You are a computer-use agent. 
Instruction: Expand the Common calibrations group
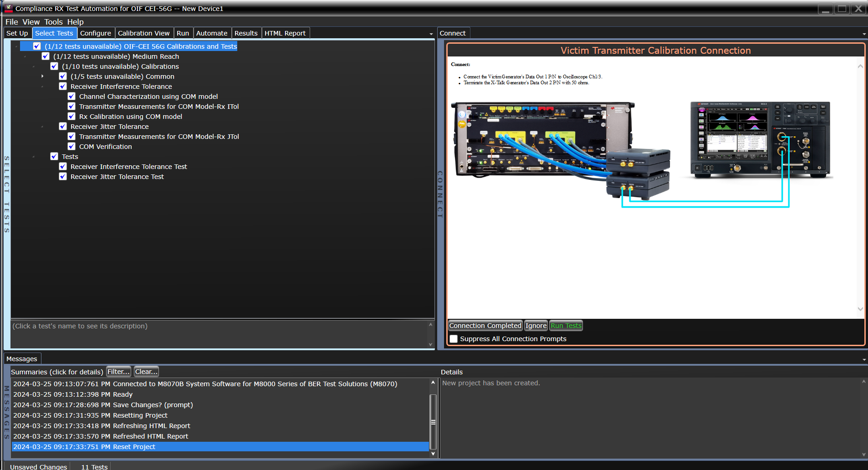(42, 76)
